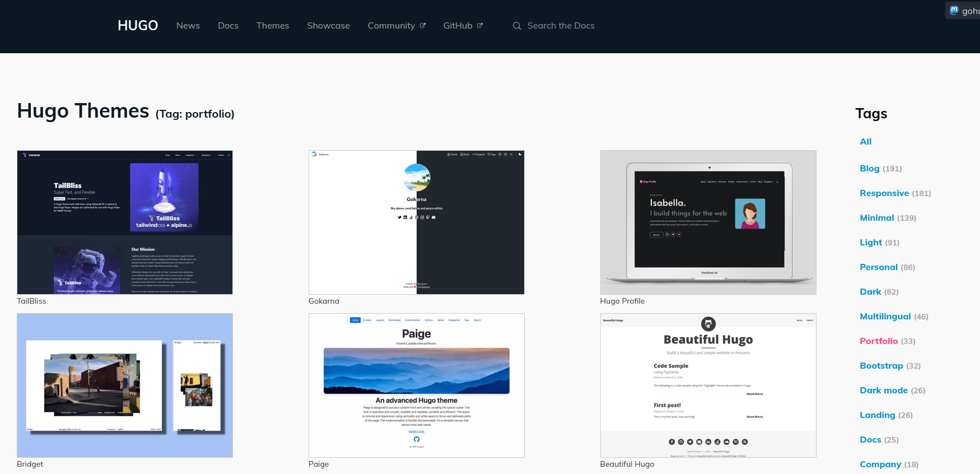Open the Docs menu item

coord(228,26)
